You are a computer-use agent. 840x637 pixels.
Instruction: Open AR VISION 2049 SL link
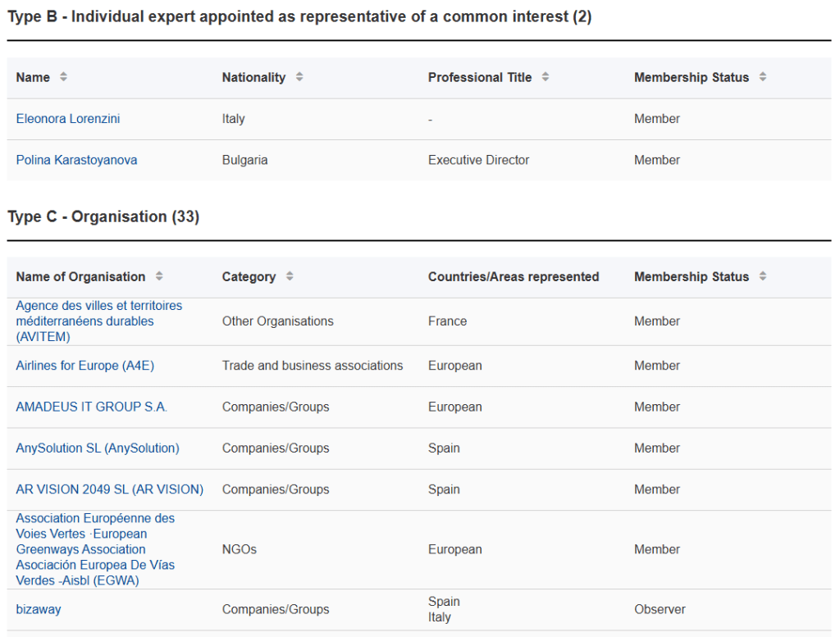pos(109,489)
